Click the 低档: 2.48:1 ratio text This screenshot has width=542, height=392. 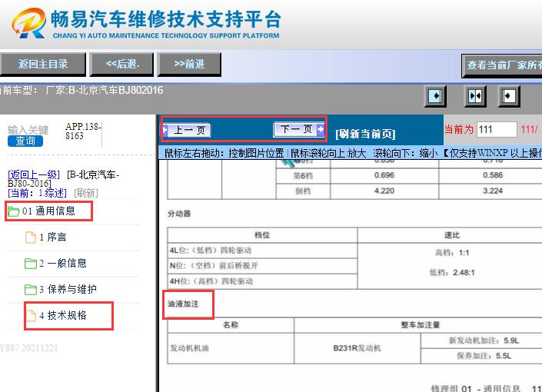(452, 273)
